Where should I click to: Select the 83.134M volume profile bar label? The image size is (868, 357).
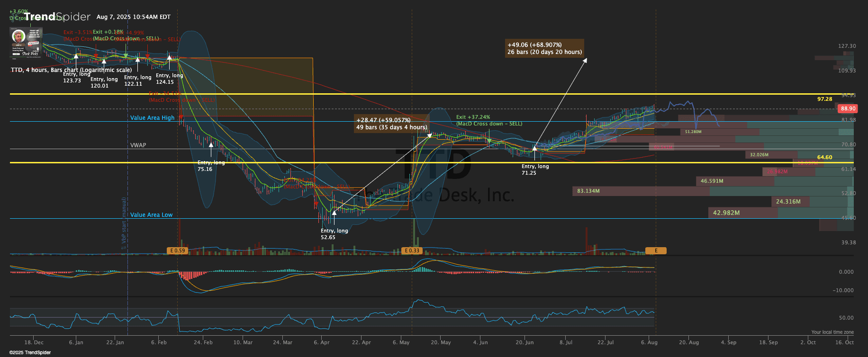(588, 191)
